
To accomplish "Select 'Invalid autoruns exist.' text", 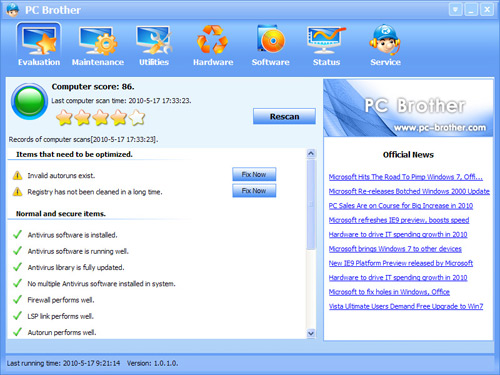I will coord(61,175).
